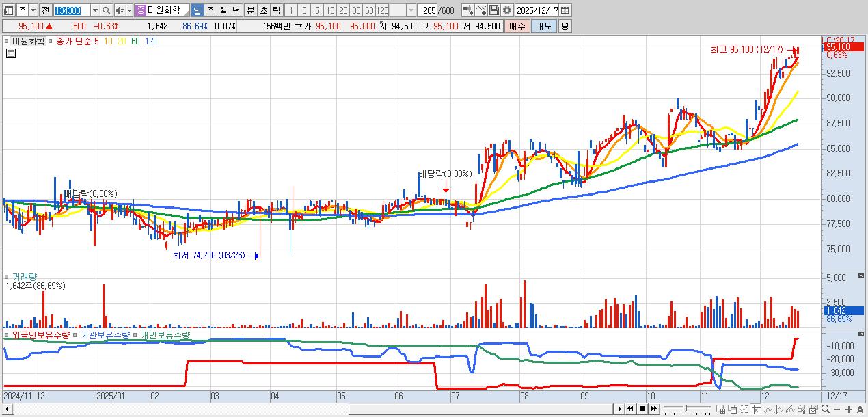Open dropdown next to speaker icon
This screenshot has width=868, height=417.
130,10
